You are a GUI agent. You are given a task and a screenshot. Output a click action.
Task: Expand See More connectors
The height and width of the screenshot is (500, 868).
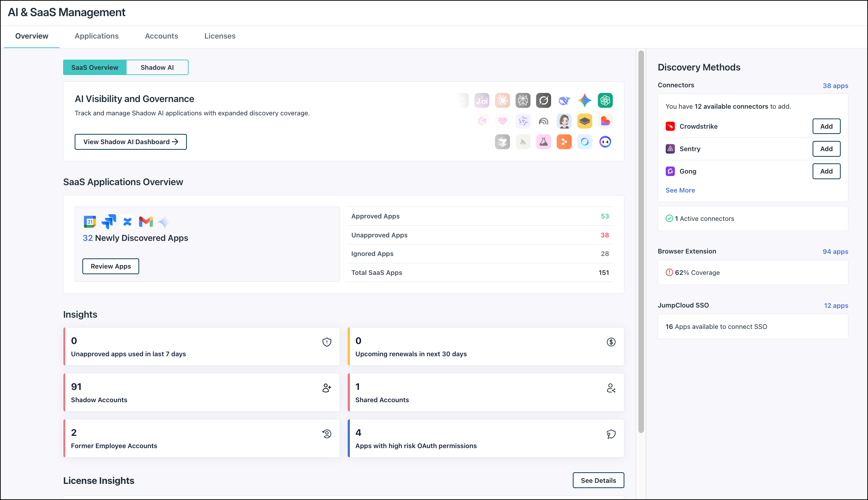[680, 190]
